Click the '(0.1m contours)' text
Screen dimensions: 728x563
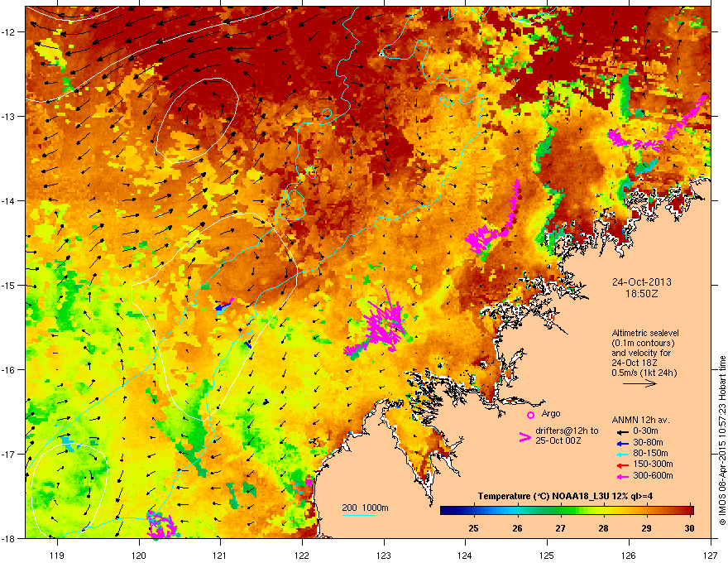tap(643, 344)
